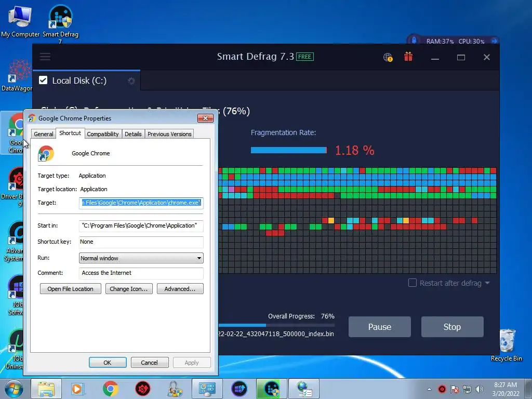Open the Details tab
532x399 pixels.
point(133,134)
